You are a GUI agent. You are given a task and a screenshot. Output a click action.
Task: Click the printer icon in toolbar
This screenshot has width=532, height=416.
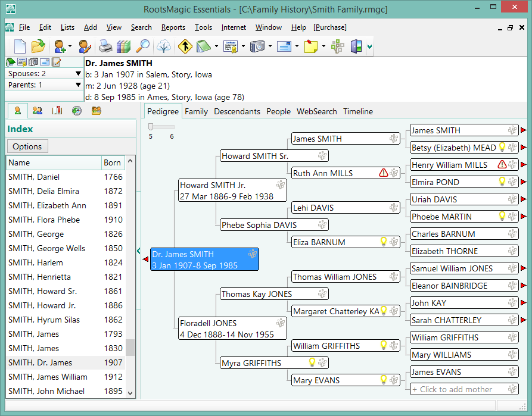point(105,46)
